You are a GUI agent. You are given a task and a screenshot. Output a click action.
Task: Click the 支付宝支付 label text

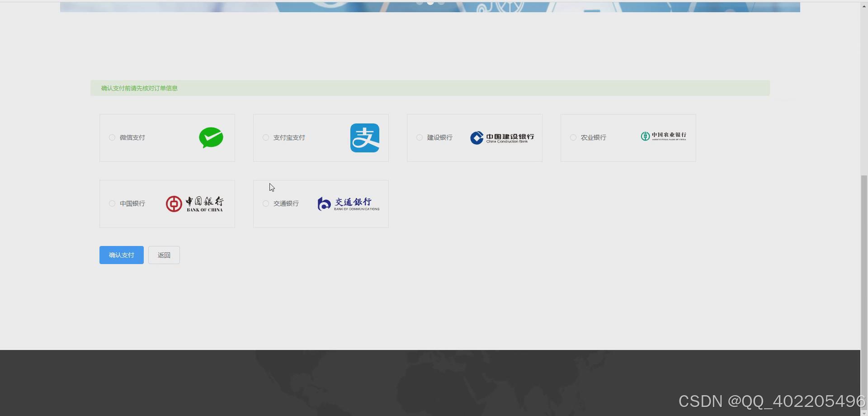click(x=289, y=137)
